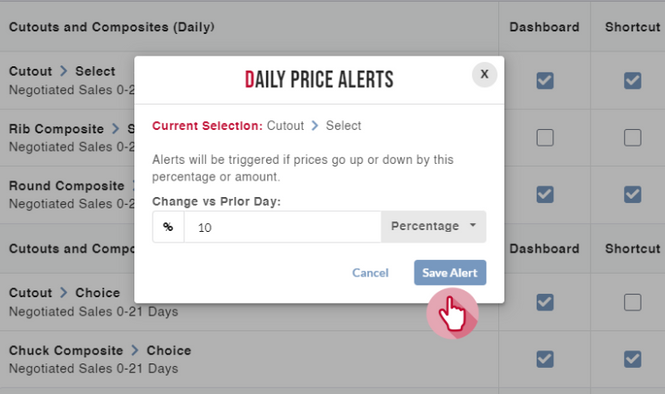Uncheck Dashboard for Round Composite
The height and width of the screenshot is (394, 665).
pos(545,195)
